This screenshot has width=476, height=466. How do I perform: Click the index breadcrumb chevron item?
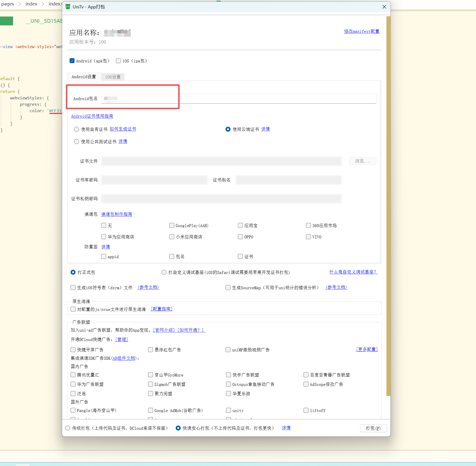pos(31,4)
